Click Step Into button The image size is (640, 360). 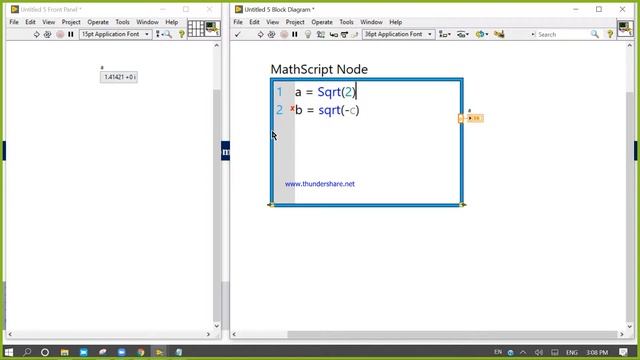point(333,35)
